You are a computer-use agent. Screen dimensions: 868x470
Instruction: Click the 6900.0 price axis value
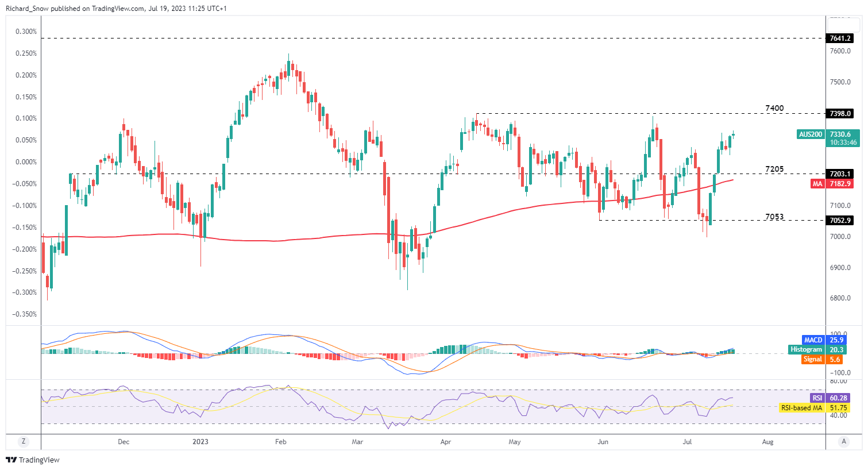(841, 268)
